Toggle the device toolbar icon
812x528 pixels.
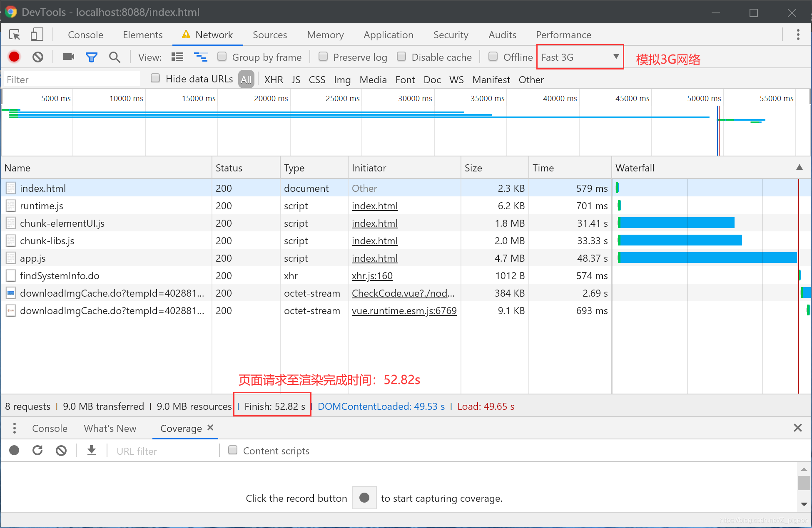point(37,35)
